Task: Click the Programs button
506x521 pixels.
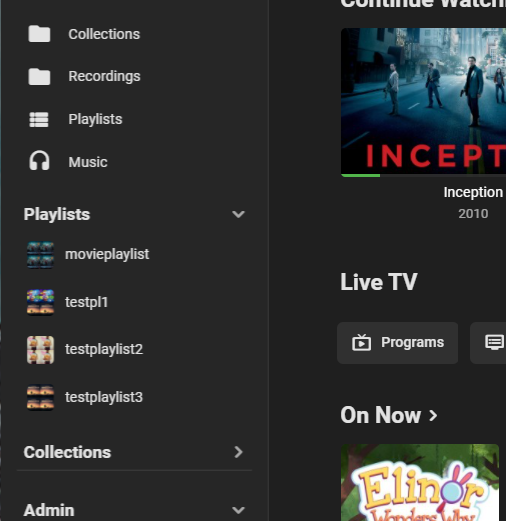Action: coord(397,343)
